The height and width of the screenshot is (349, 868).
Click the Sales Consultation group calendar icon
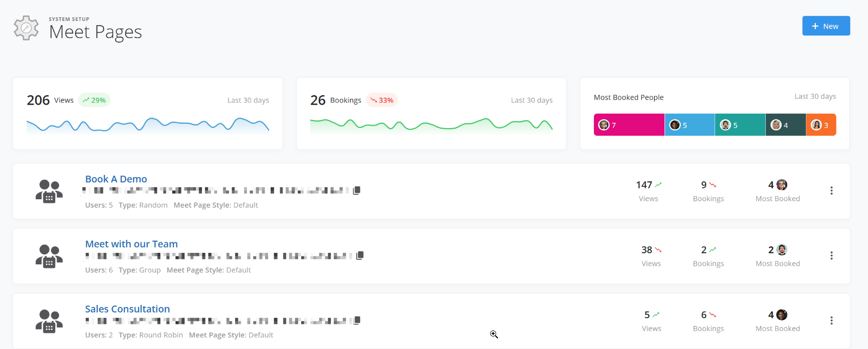coord(49,321)
